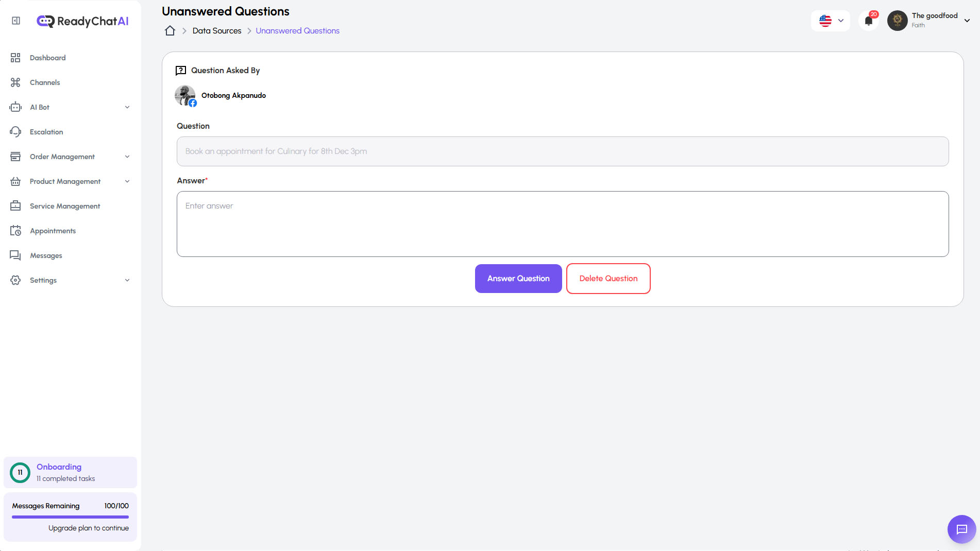Image resolution: width=980 pixels, height=551 pixels.
Task: Click the Messages Remaining progress bar
Action: (x=70, y=516)
